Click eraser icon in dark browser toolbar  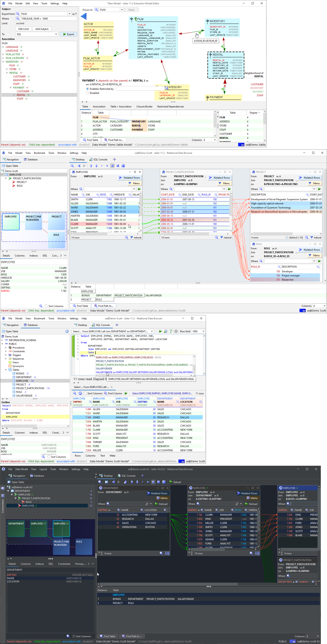125,482
